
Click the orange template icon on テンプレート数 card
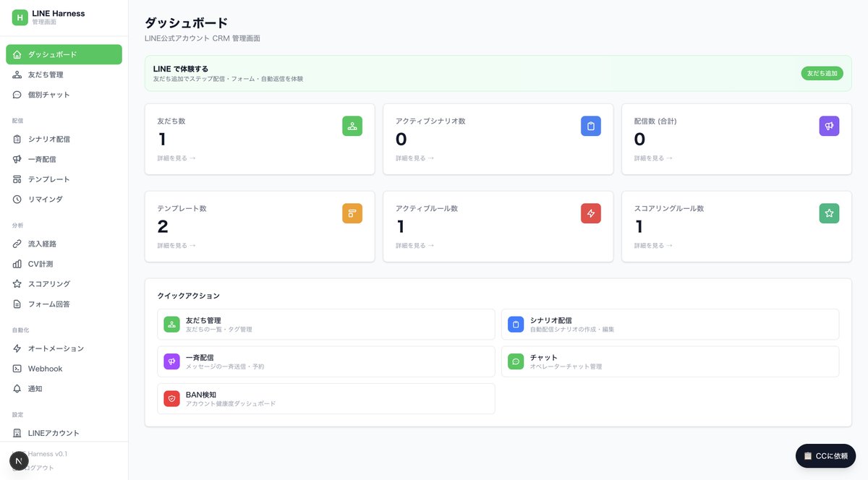[x=352, y=213]
